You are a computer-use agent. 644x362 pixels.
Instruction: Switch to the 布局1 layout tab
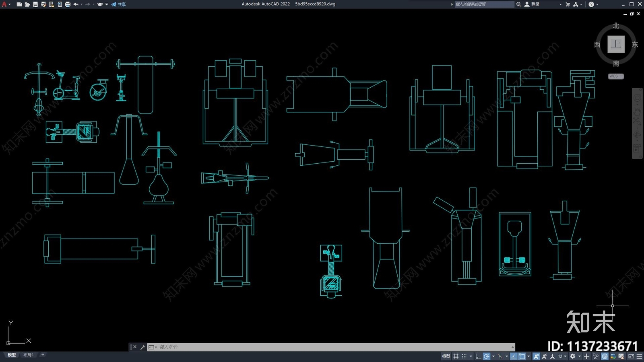pos(28,355)
